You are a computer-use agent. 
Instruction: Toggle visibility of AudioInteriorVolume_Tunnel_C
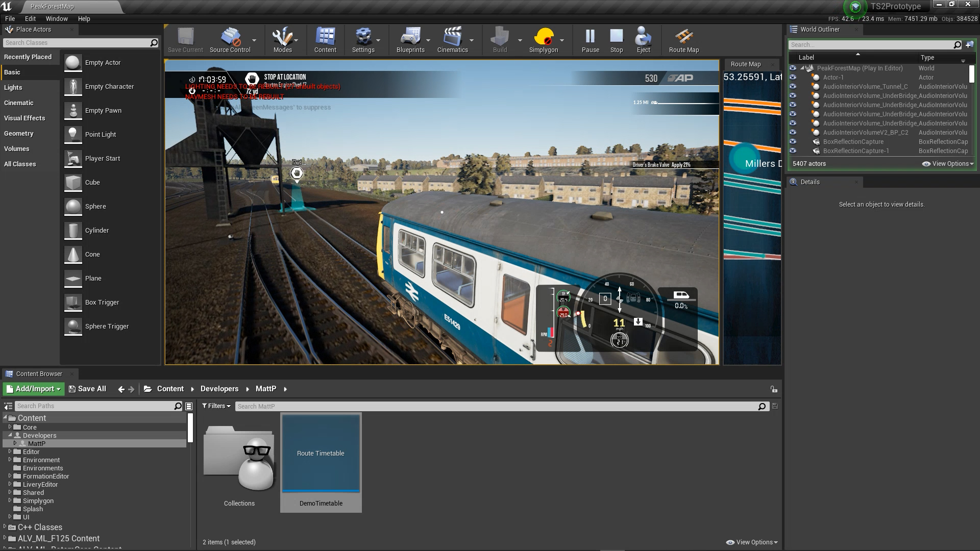(793, 86)
